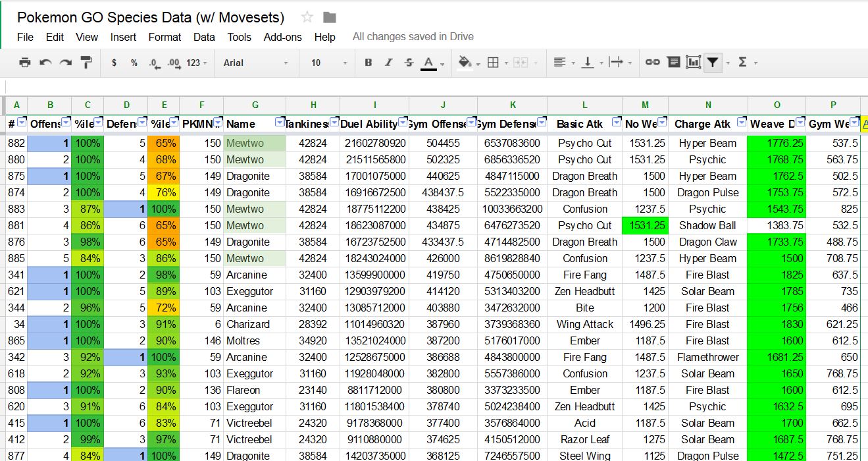Click the green 1531.25 No Weave cell
The height and width of the screenshot is (461, 868).
[645, 225]
